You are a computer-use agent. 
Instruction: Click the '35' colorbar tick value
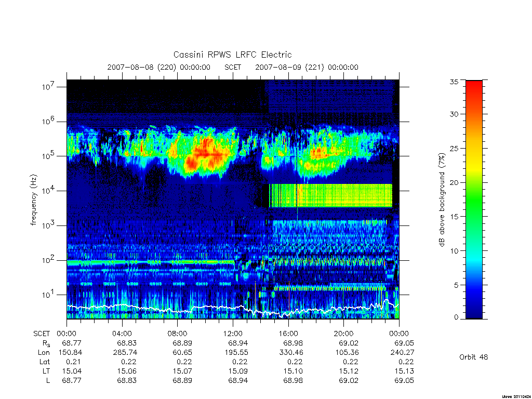(x=454, y=82)
